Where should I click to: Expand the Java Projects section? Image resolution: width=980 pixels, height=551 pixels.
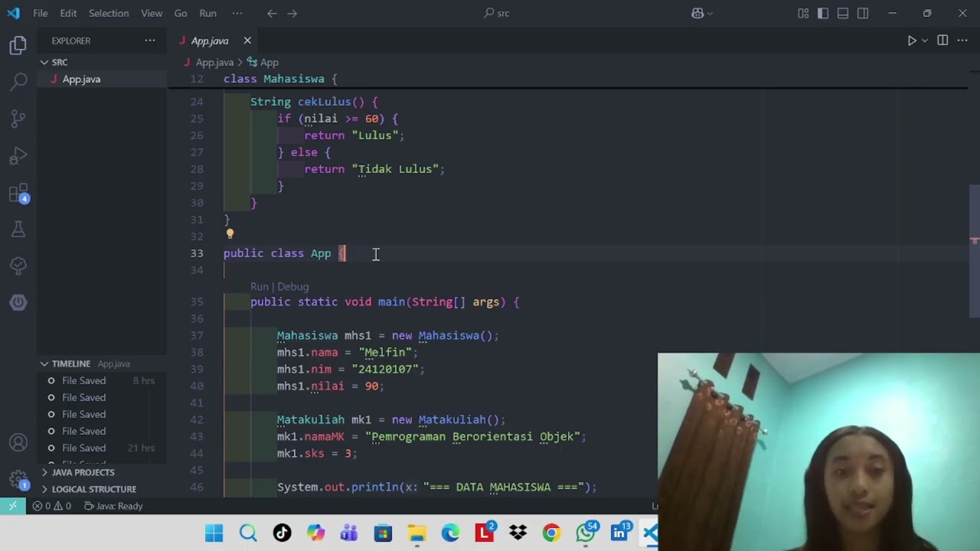pyautogui.click(x=102, y=472)
